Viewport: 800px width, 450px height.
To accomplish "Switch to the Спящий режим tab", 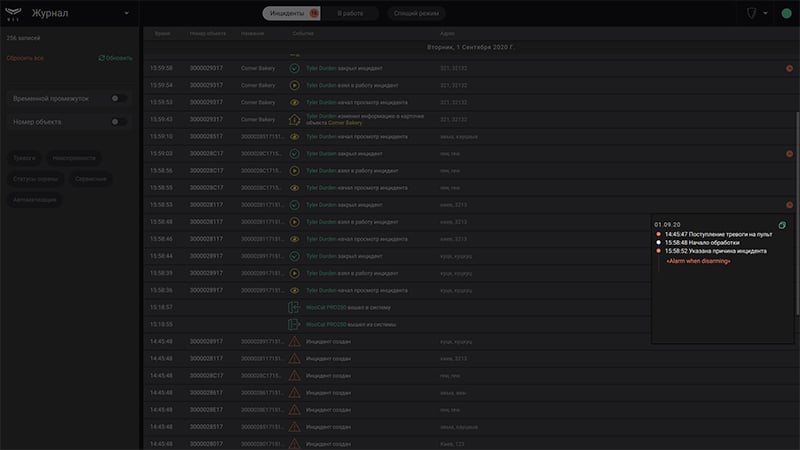I will (x=416, y=13).
